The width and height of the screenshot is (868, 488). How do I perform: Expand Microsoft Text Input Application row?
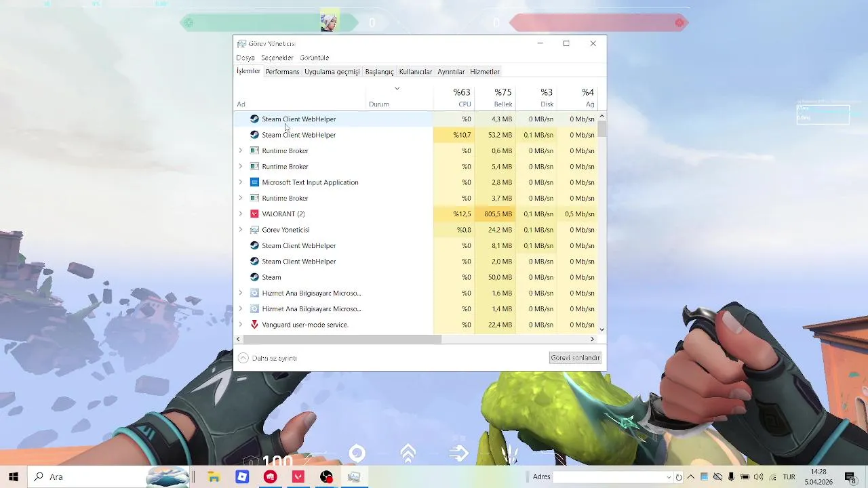240,182
